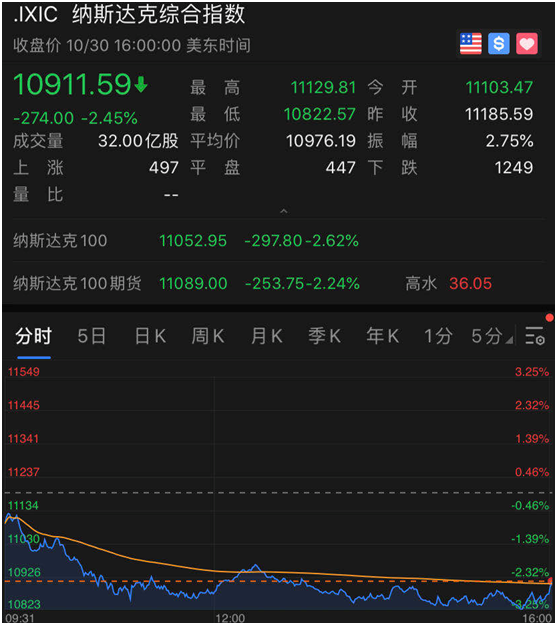Image resolution: width=557 pixels, height=625 pixels.
Task: Tap the 收盘价 timestamp line
Action: coord(132,45)
